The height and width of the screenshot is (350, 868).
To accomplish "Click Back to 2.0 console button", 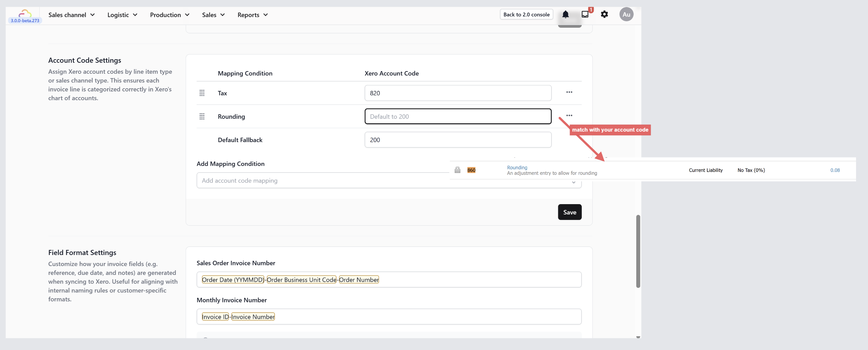I will [x=526, y=14].
